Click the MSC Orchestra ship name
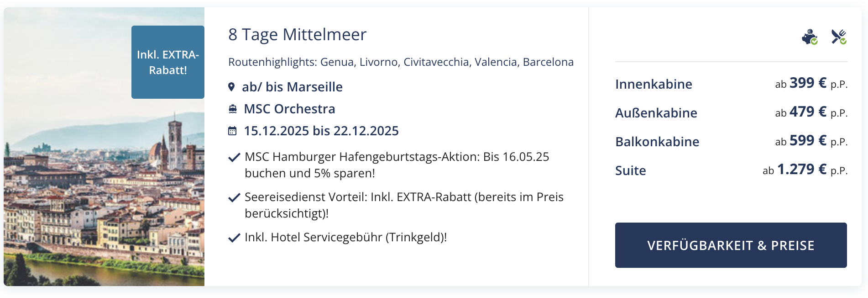Viewport: 868px width, 298px height. 289,109
